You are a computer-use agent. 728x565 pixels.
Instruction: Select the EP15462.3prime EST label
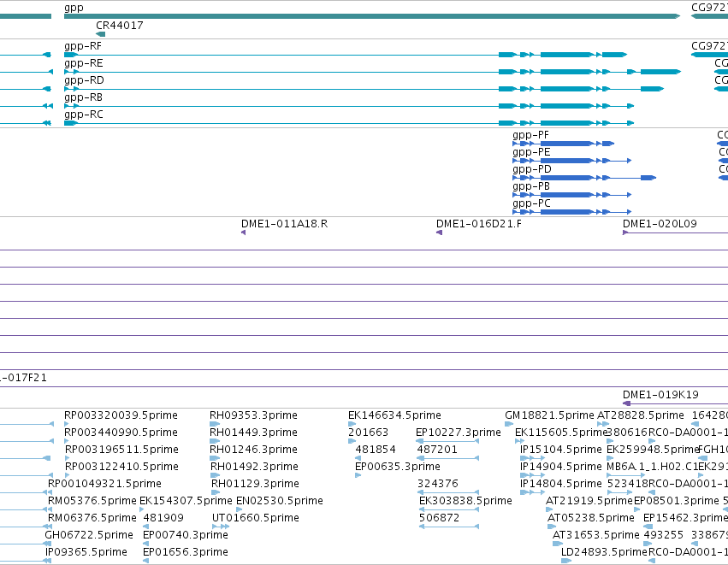685,518
